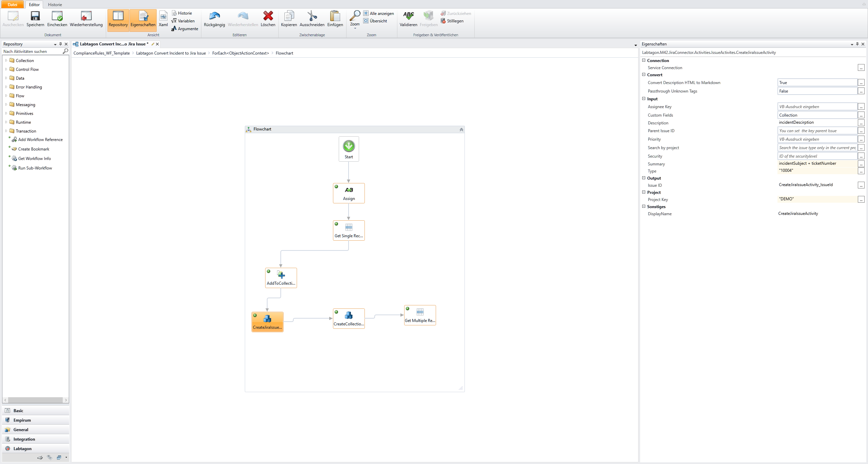868x464 pixels.
Task: Select the Get Single Record activity node
Action: click(349, 230)
